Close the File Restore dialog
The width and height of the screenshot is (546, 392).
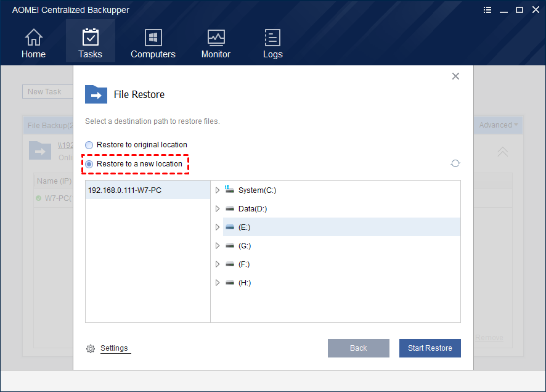pyautogui.click(x=455, y=76)
